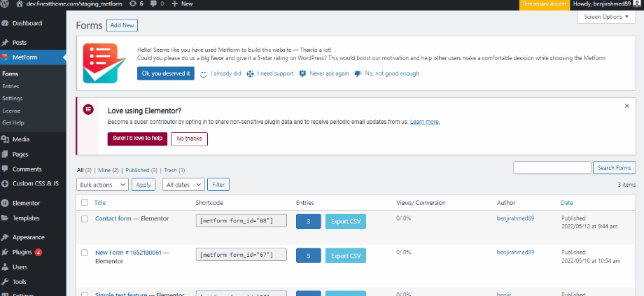Click the Search Forms button
This screenshot has height=296, width=644.
[615, 168]
